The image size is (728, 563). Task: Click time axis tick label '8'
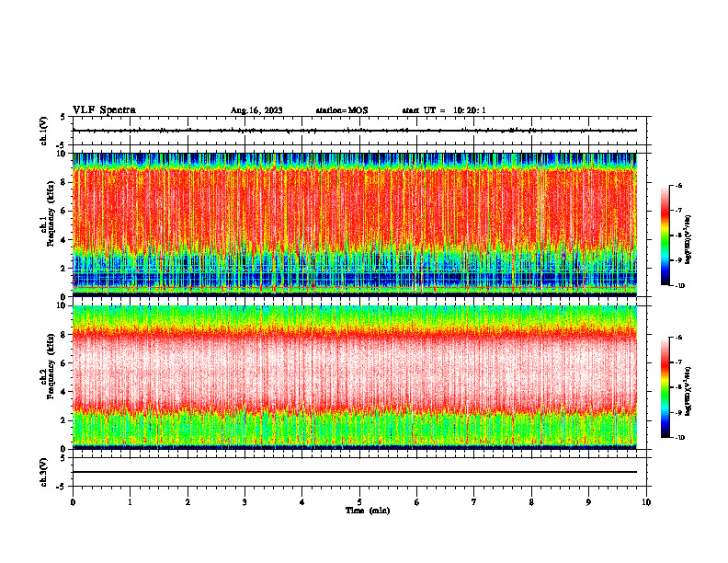[x=531, y=502]
